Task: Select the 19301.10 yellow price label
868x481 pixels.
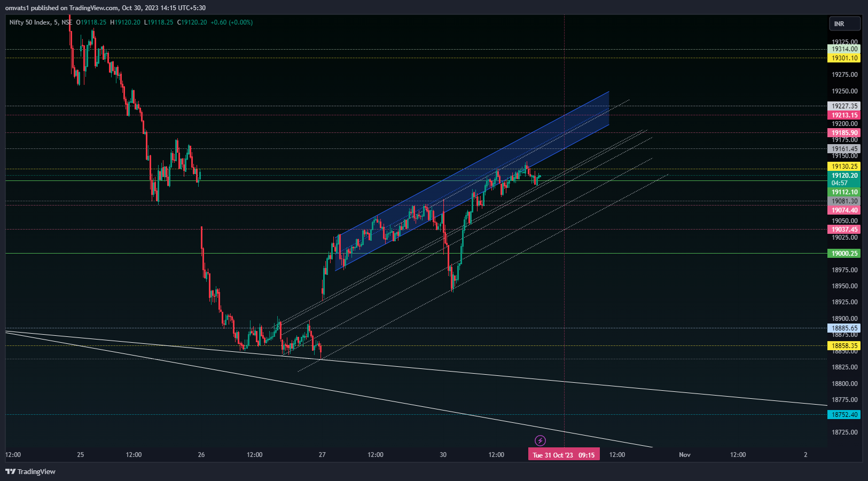Action: [844, 58]
